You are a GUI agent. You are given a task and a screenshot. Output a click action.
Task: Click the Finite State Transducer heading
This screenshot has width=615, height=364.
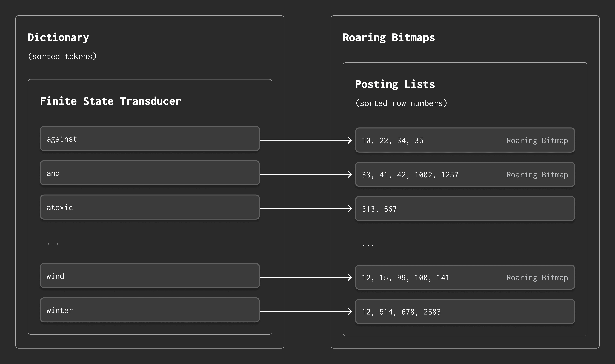click(x=110, y=101)
